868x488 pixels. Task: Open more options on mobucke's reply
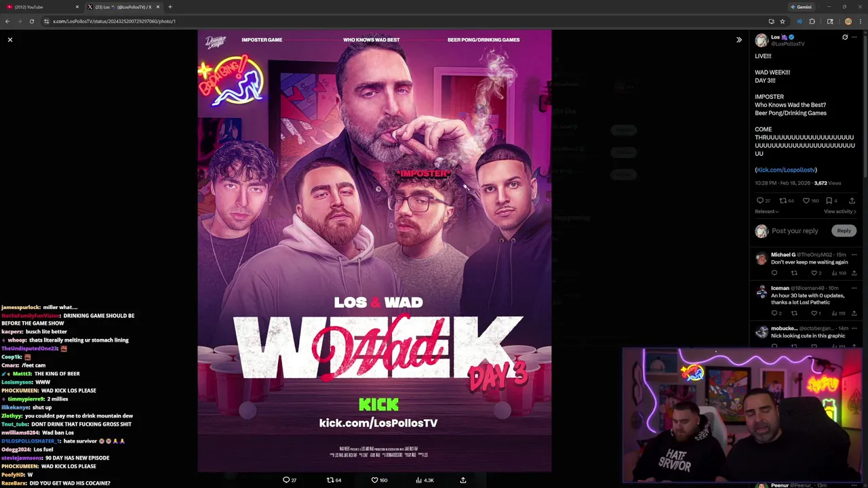coord(854,329)
